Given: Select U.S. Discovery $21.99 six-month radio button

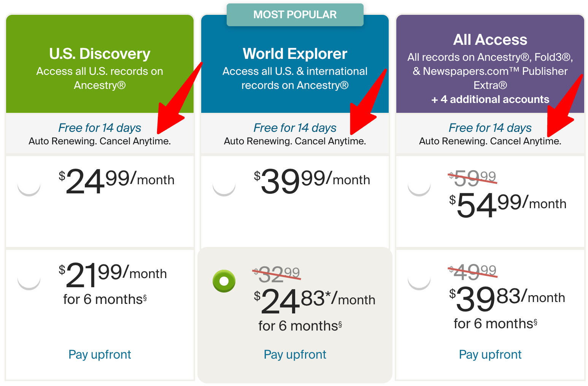Looking at the screenshot, I should pyautogui.click(x=29, y=279).
